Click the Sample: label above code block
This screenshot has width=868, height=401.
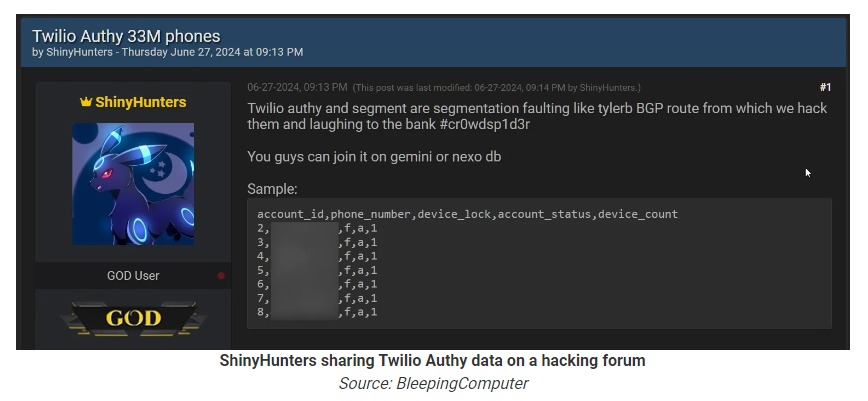coord(272,188)
